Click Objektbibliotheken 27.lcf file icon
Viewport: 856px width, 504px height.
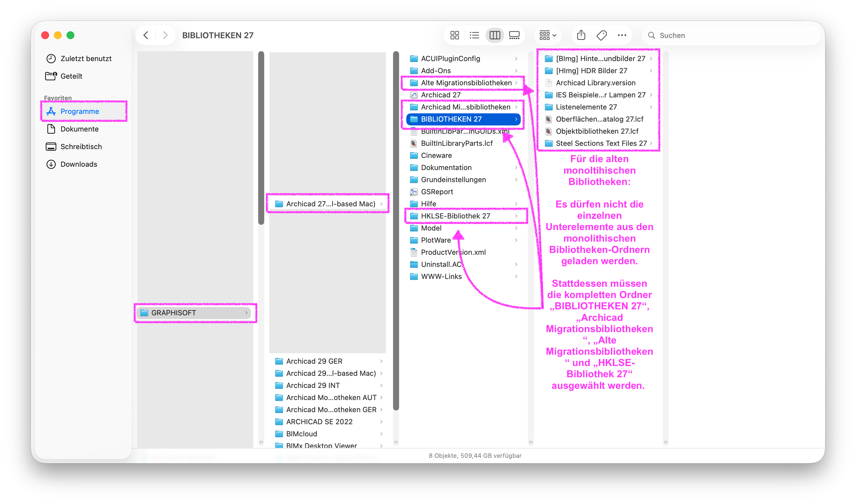(549, 131)
